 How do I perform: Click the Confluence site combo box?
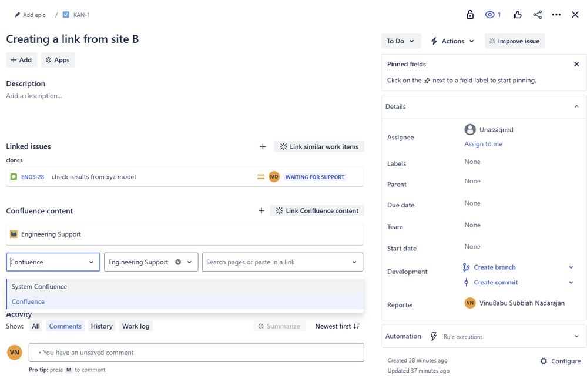(x=53, y=262)
